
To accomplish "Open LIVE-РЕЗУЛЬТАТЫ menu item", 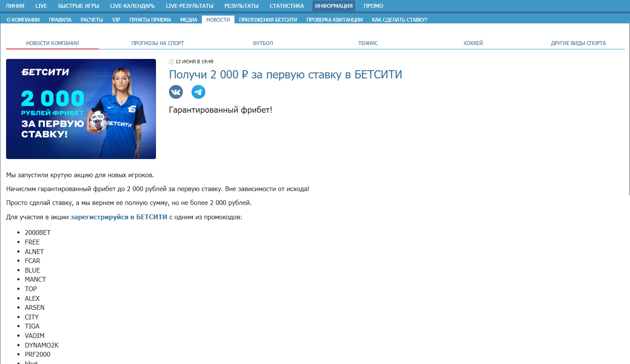I will (190, 6).
